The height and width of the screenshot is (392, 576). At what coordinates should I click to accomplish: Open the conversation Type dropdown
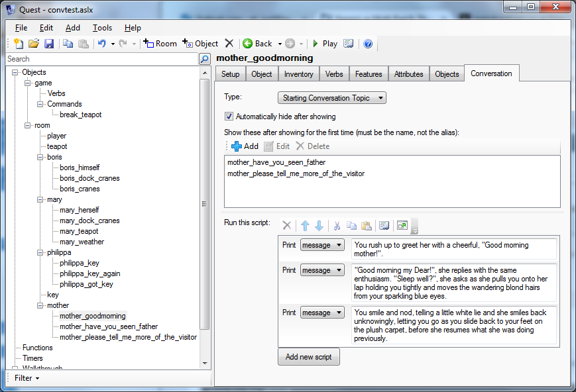[x=332, y=98]
